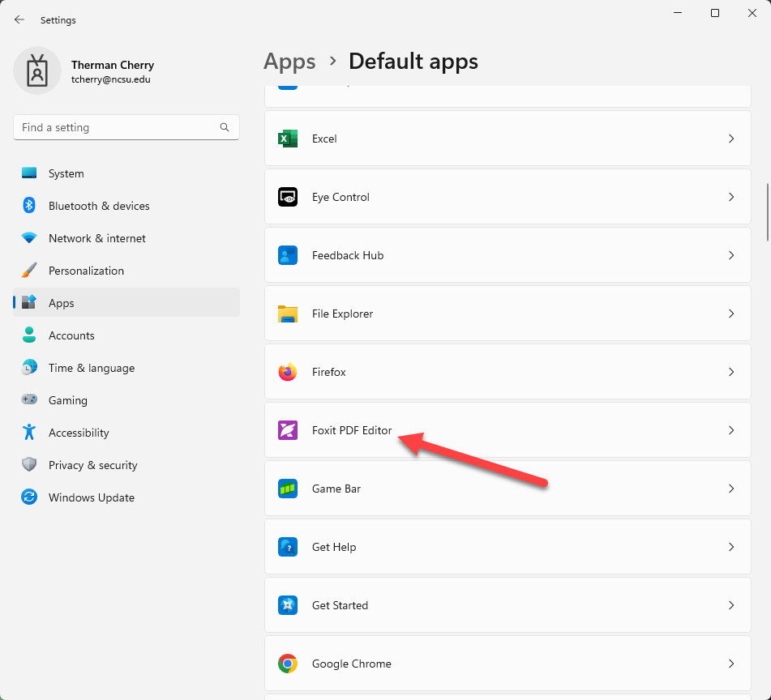The image size is (771, 700).
Task: Click the Excel app icon
Action: pos(287,139)
